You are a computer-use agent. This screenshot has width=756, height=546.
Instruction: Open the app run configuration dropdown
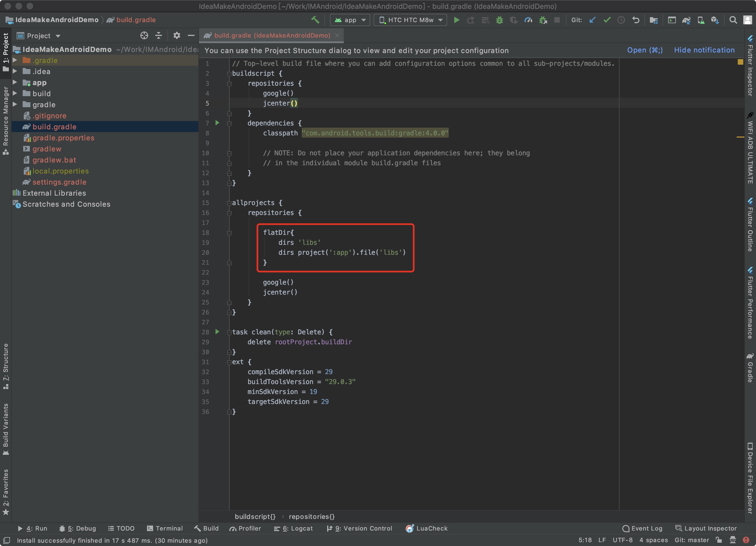tap(350, 20)
